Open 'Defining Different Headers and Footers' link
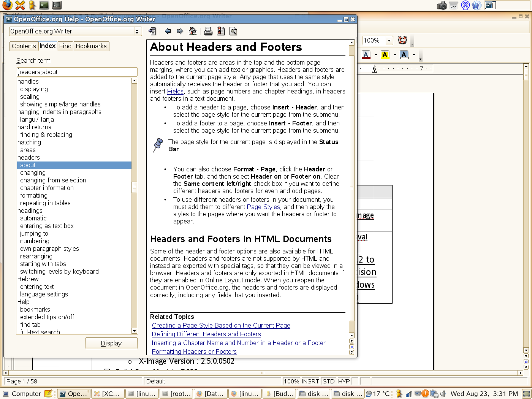 point(206,334)
